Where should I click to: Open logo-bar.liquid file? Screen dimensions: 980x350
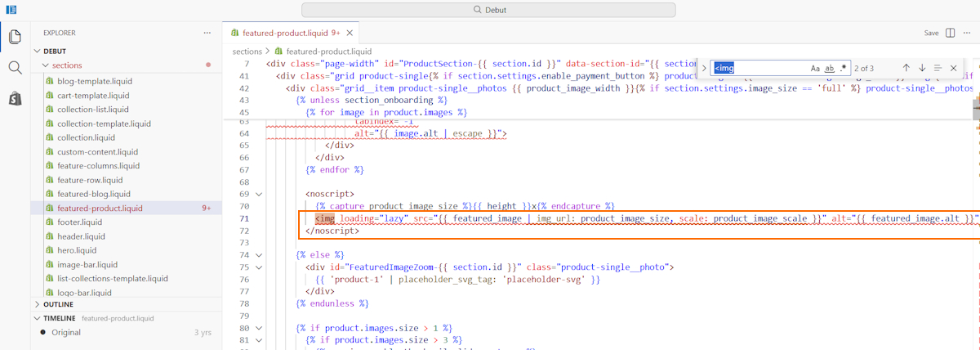pyautogui.click(x=84, y=292)
